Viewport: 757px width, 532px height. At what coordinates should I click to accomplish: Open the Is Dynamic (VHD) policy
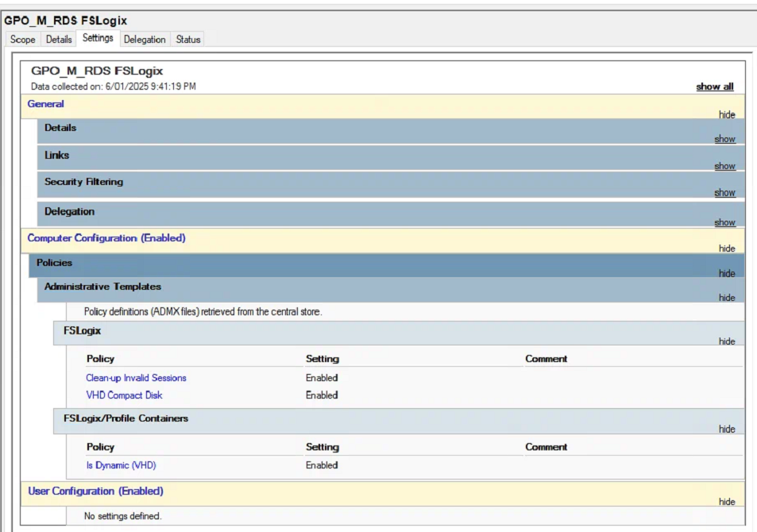pos(122,465)
